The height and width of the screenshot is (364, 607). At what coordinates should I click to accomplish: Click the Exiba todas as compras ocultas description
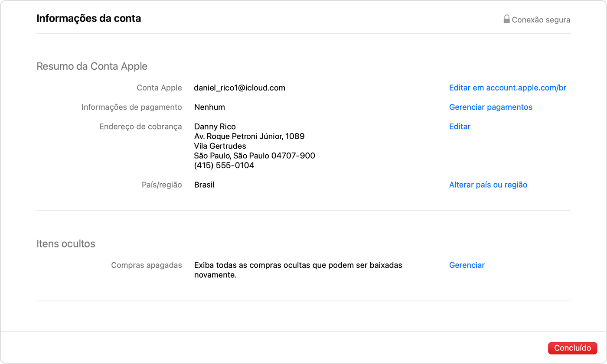(298, 270)
